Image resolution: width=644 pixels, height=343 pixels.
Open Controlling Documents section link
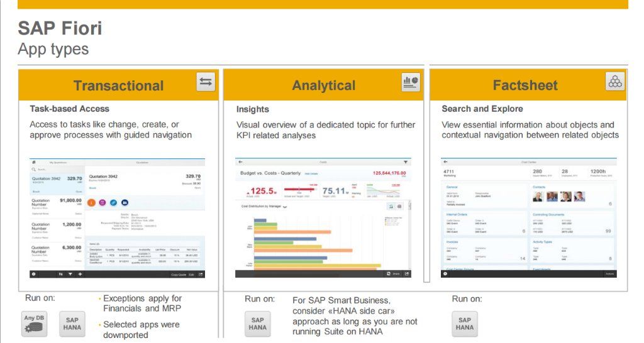548,215
